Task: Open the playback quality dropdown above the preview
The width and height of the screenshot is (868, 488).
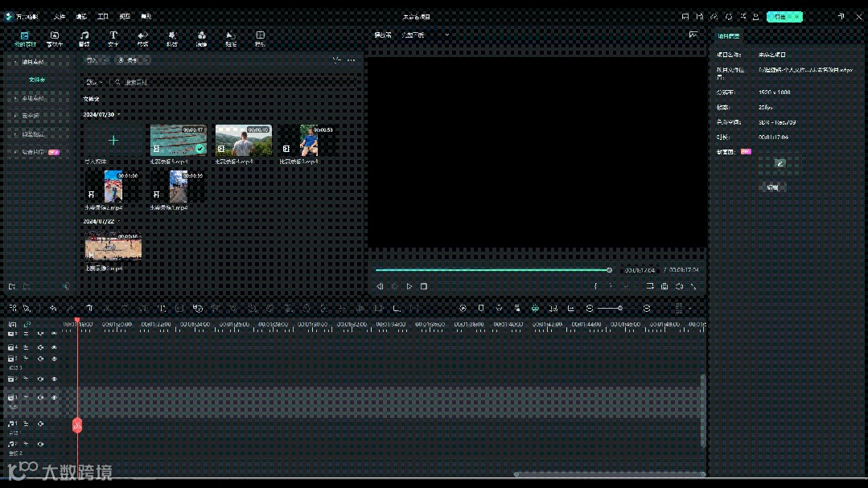Action: (425, 35)
